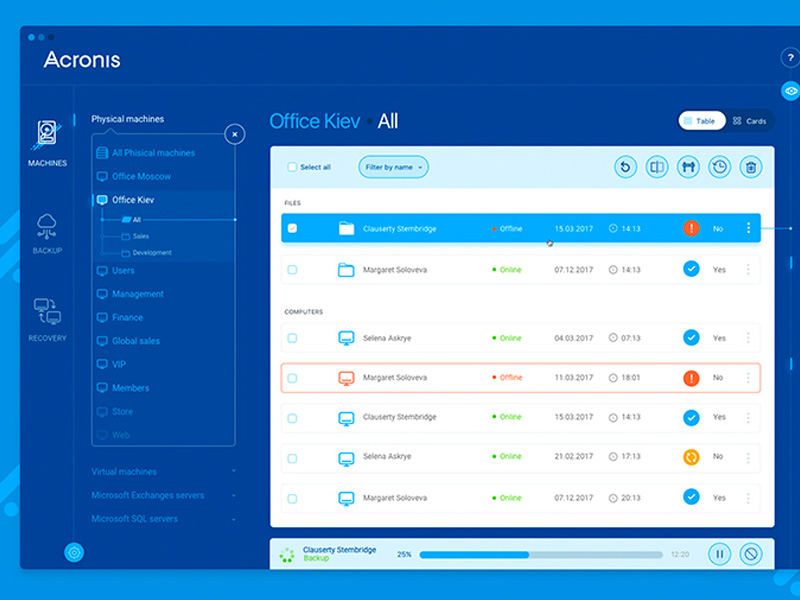Click the red computer icon of offline Margaret Soloveva
Viewport: 800px width, 600px height.
(x=346, y=378)
